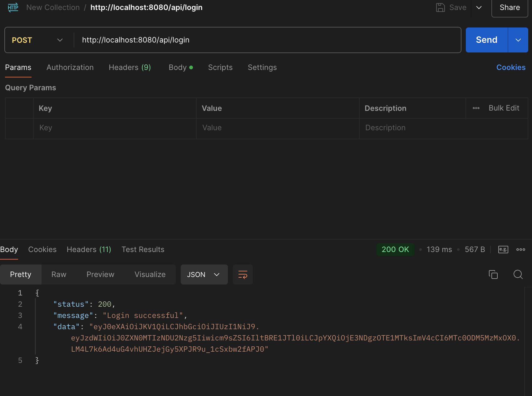Viewport: 532px width, 396px height.
Task: Click the 200 OK status badge
Action: click(x=395, y=250)
